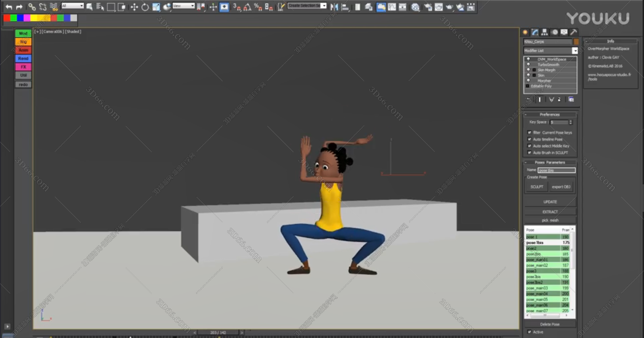Toggle visibility of the TurboSmooth modifier
The image size is (644, 338).
528,64
